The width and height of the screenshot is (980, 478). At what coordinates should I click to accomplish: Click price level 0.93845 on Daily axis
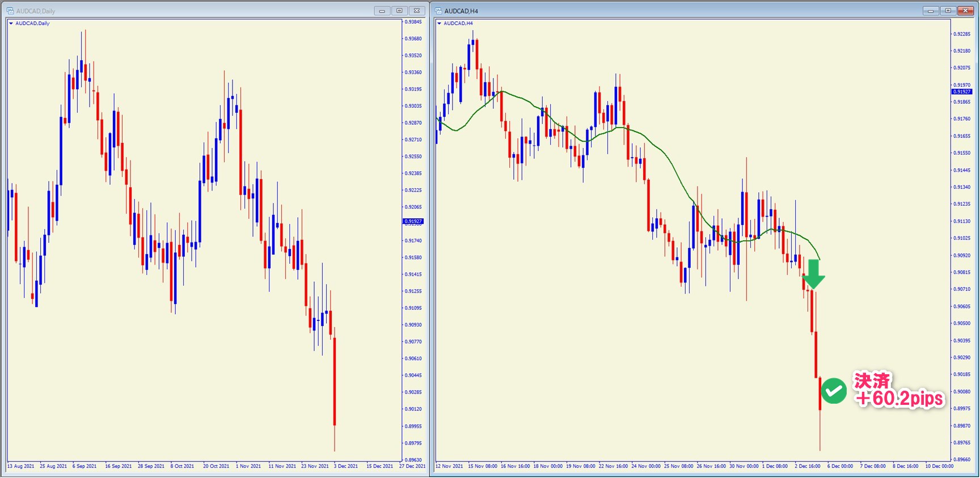pos(413,22)
